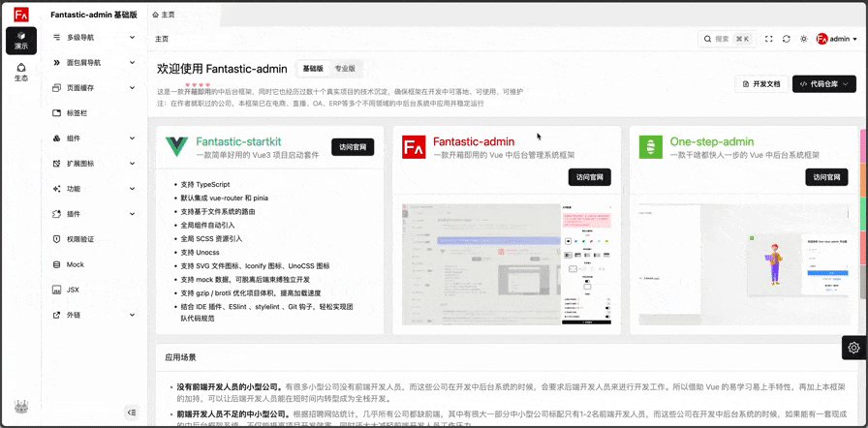Screen dimensions: 868x428
Task: Click the 开发文档 button
Action: coord(760,84)
